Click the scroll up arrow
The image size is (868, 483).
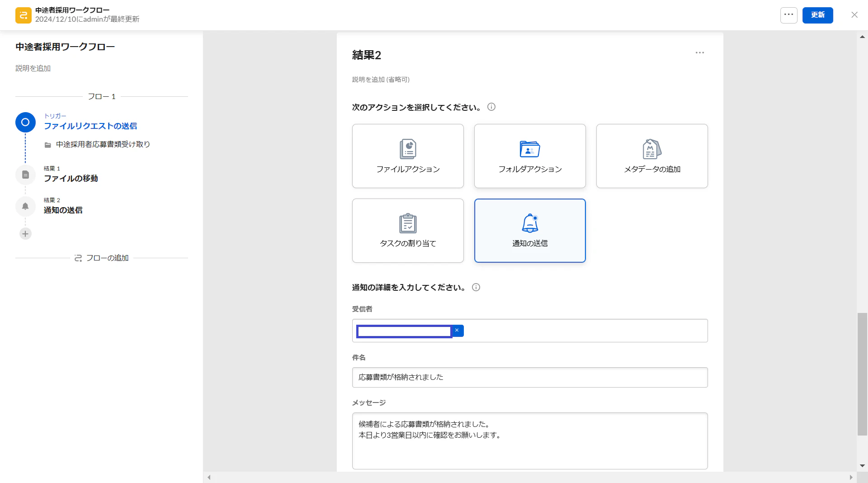862,37
